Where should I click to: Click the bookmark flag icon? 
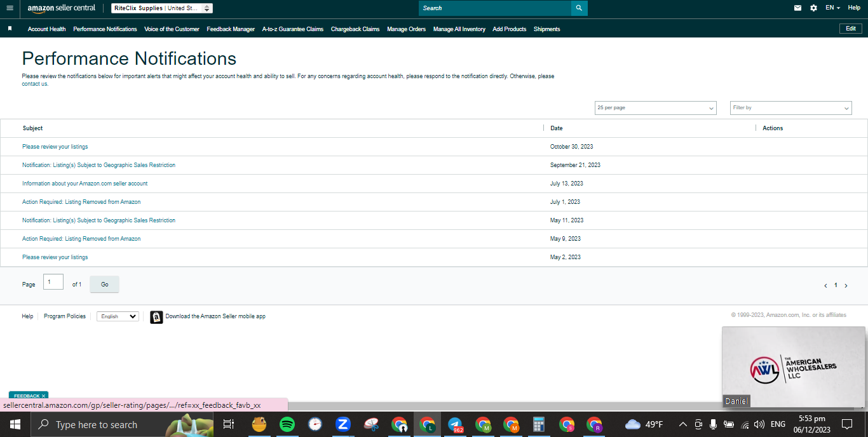pyautogui.click(x=10, y=29)
